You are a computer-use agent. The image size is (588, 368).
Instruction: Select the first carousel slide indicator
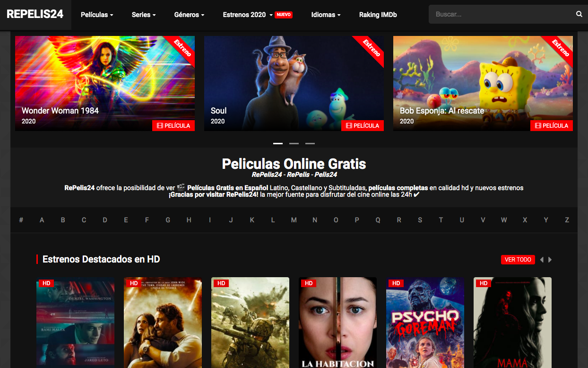pyautogui.click(x=278, y=143)
